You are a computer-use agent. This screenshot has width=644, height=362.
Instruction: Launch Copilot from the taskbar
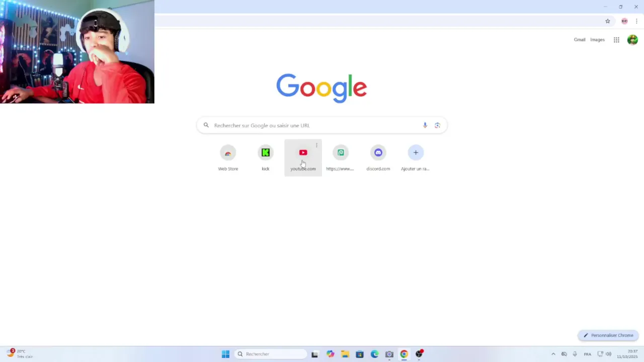click(x=330, y=354)
